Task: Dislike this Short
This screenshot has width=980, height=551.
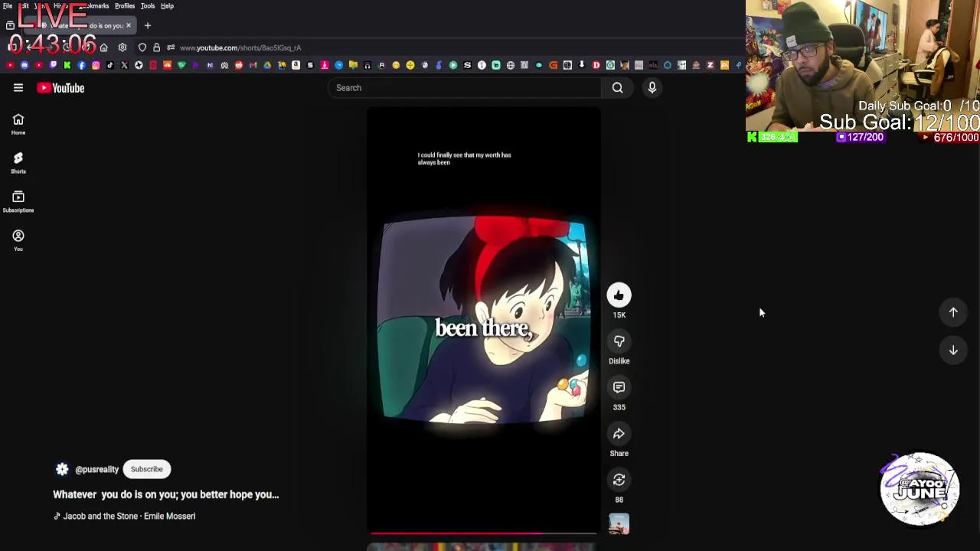Action: click(x=619, y=341)
